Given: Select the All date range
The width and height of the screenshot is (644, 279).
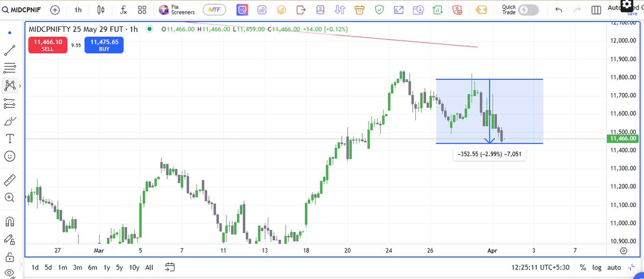Looking at the screenshot, I should coord(149,267).
